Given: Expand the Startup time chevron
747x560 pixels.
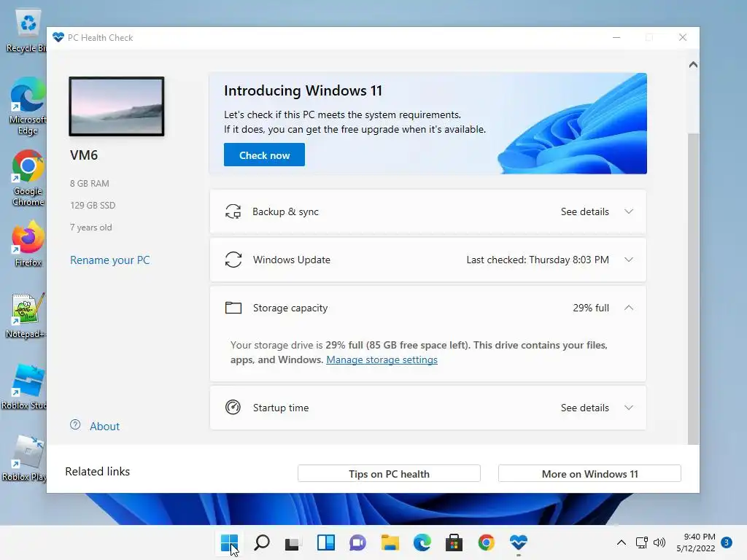Looking at the screenshot, I should tap(629, 408).
